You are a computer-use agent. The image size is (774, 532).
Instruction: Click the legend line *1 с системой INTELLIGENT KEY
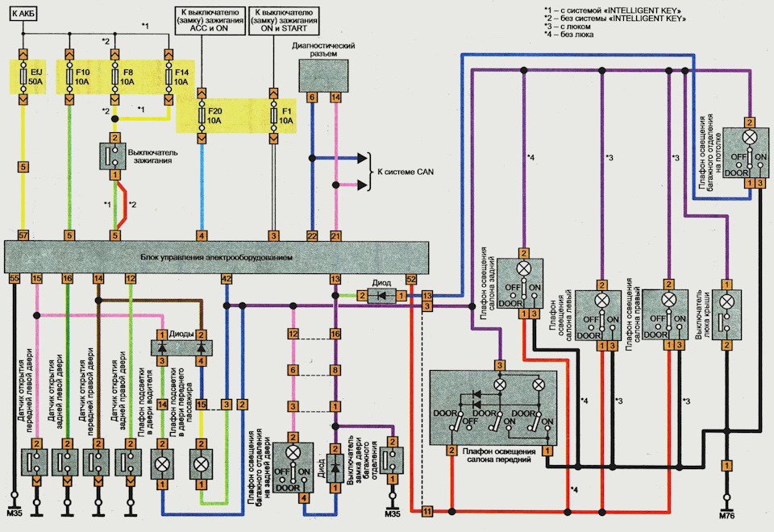pyautogui.click(x=613, y=10)
